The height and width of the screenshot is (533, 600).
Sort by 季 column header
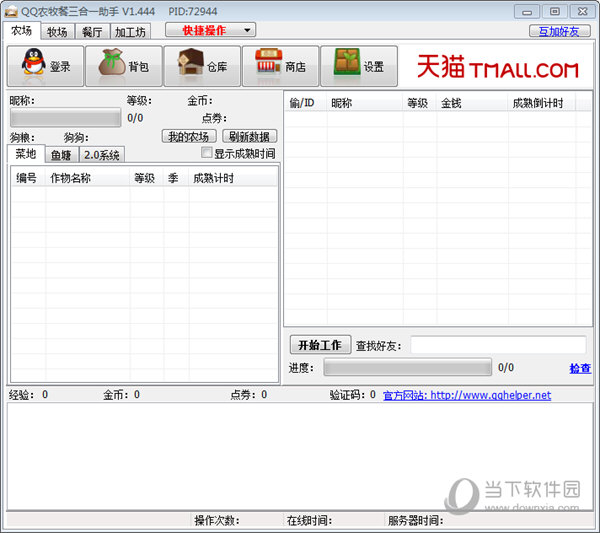176,178
